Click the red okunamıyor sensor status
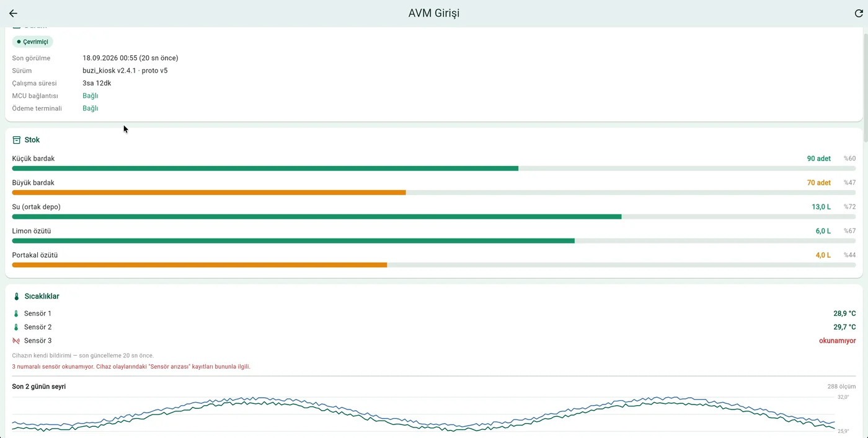Image resolution: width=868 pixels, height=438 pixels. tap(838, 341)
